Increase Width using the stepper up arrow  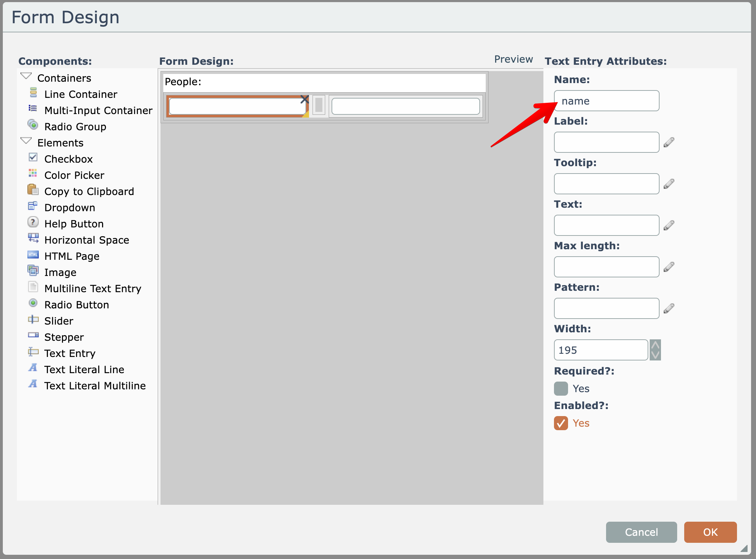[655, 345]
